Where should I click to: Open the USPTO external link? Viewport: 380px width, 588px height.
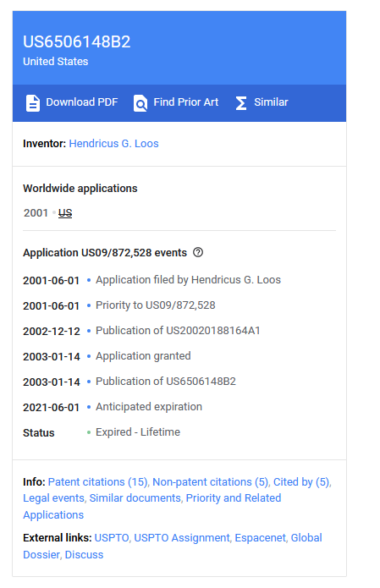coord(112,538)
